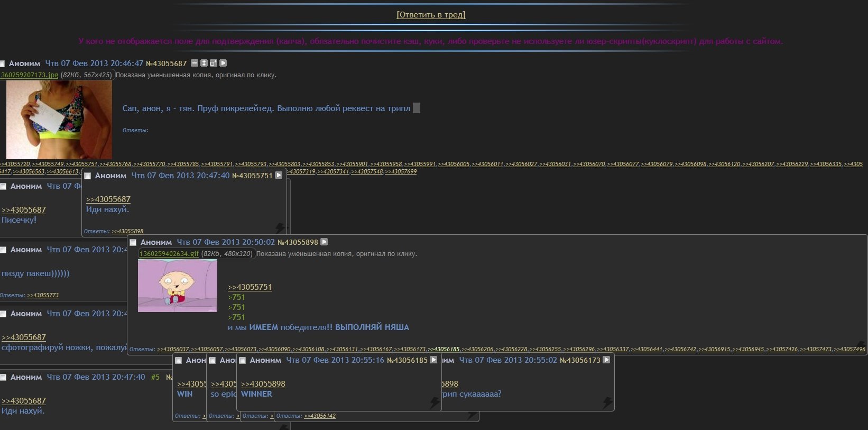The image size is (868, 430).
Task: Tick the checkbox on the "WIN" reply preview
Action: point(179,361)
